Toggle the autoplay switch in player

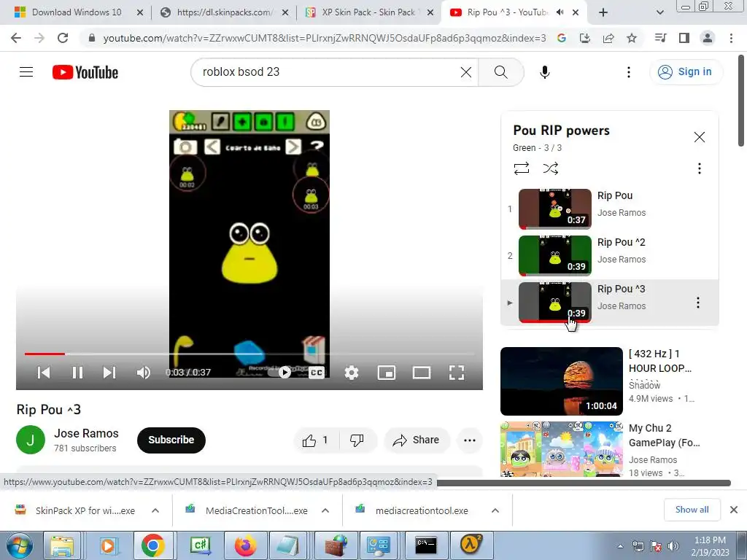coord(279,373)
